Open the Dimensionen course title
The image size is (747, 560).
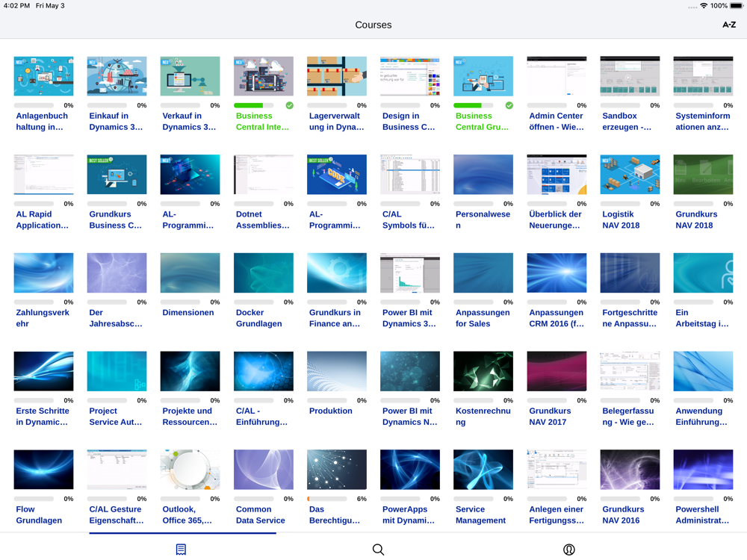click(188, 312)
